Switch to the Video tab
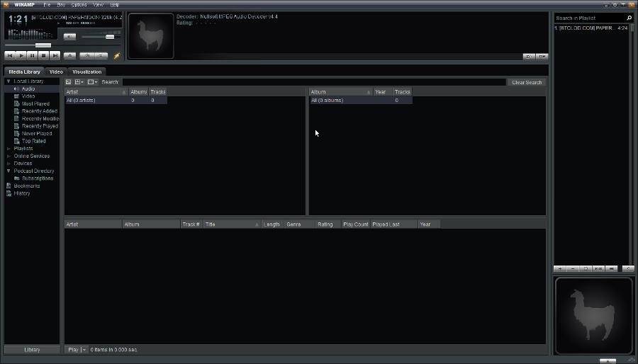638x364 pixels. 56,72
